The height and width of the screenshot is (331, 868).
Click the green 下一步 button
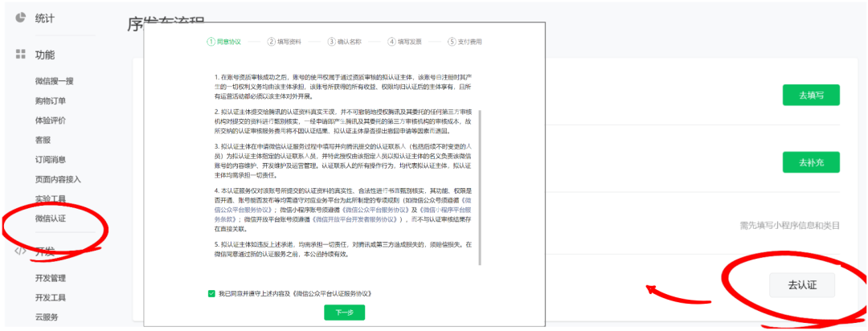(344, 313)
